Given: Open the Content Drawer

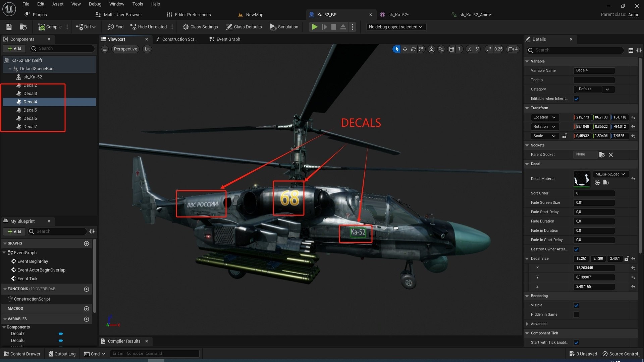Looking at the screenshot, I should [x=22, y=354].
